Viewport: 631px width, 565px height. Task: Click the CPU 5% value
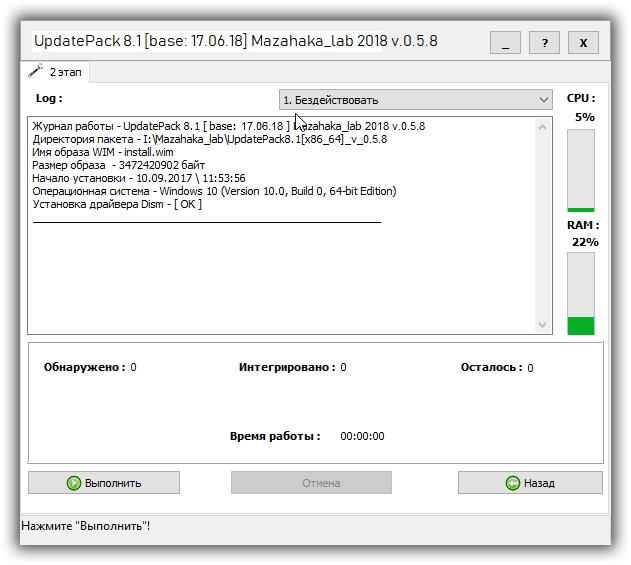point(585,117)
